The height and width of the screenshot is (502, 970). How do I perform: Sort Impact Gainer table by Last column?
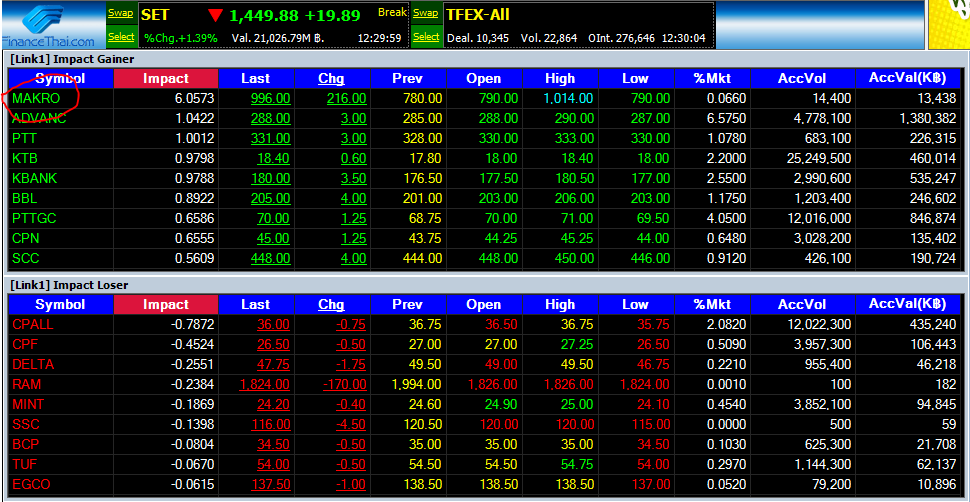click(x=255, y=79)
